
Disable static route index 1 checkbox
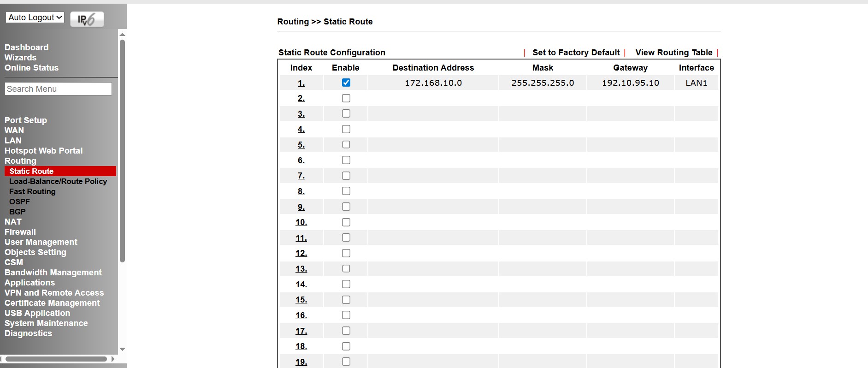tap(346, 83)
